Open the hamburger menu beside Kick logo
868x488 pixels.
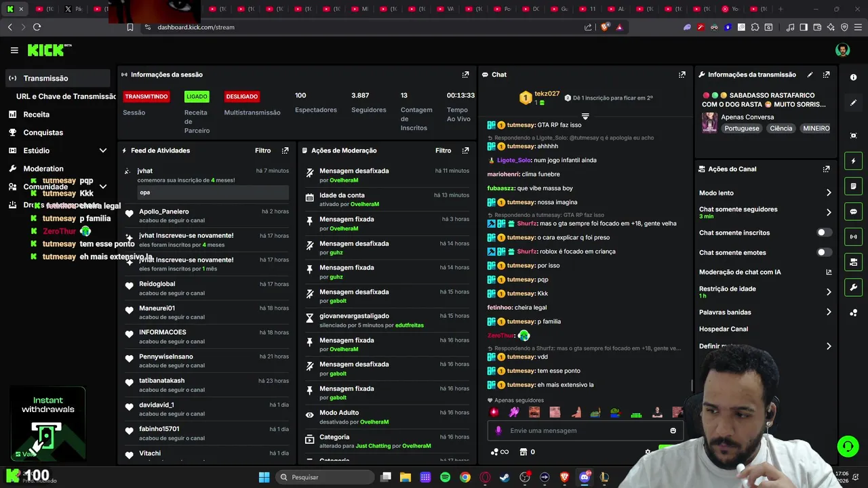click(x=14, y=50)
